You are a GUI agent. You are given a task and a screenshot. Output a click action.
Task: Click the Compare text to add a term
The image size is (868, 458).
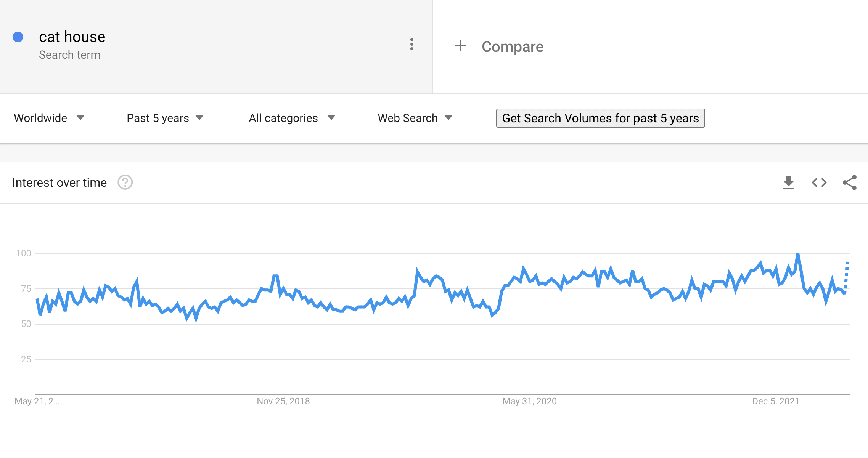tap(512, 46)
